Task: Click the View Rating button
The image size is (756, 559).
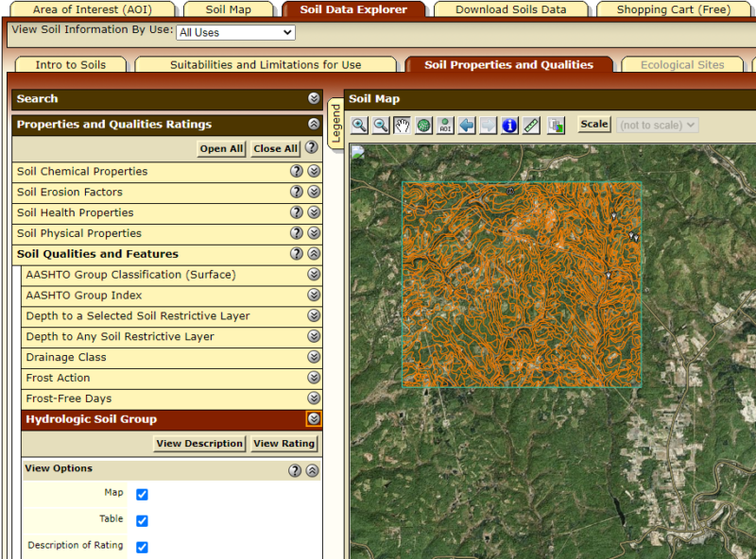Action: coord(283,443)
